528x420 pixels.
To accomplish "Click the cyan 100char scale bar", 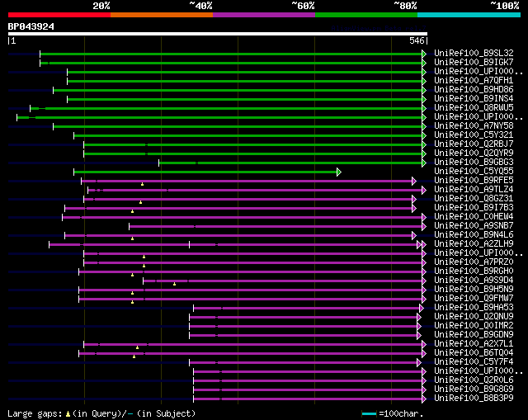I will click(369, 414).
